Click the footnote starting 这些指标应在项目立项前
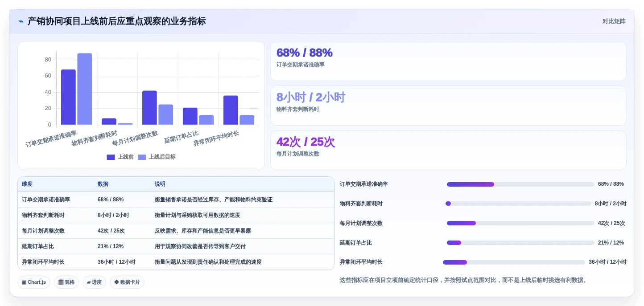 click(x=464, y=280)
